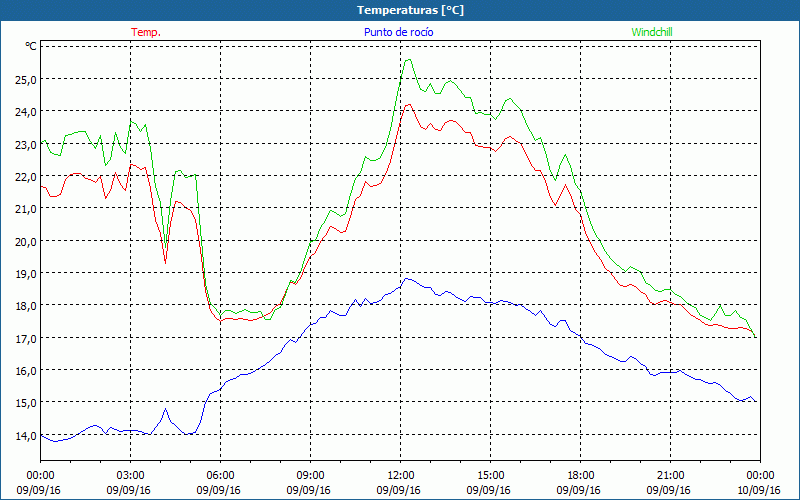Screen dimensions: 800x500
Task: Click the 23,0 y-axis value
Action: pyautogui.click(x=27, y=144)
